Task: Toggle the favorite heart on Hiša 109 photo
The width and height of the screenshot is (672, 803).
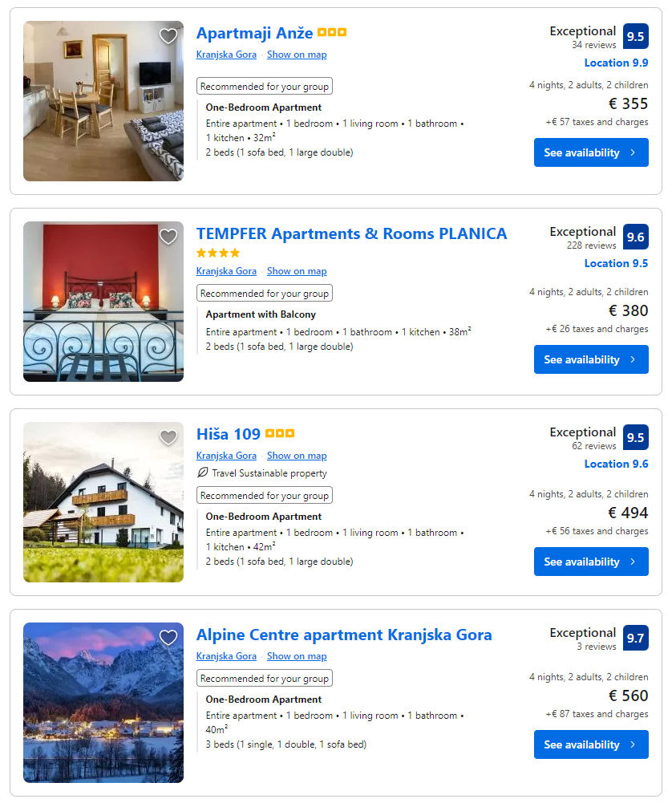Action: point(168,438)
